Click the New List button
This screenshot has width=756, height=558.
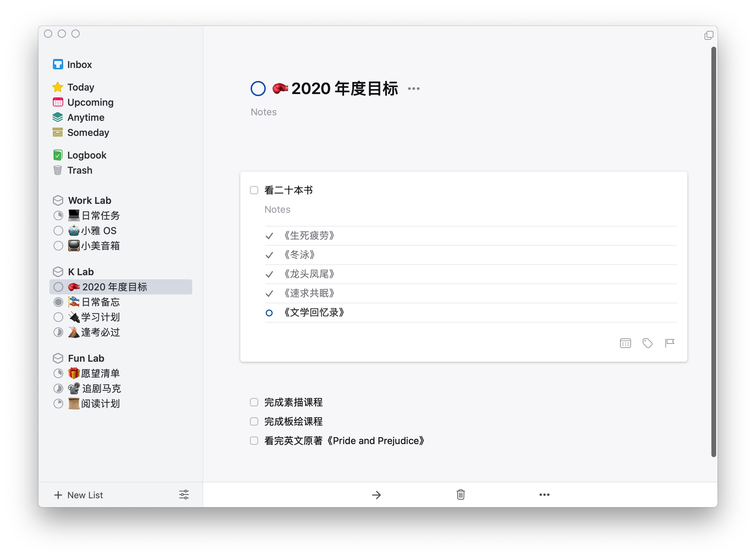point(79,495)
